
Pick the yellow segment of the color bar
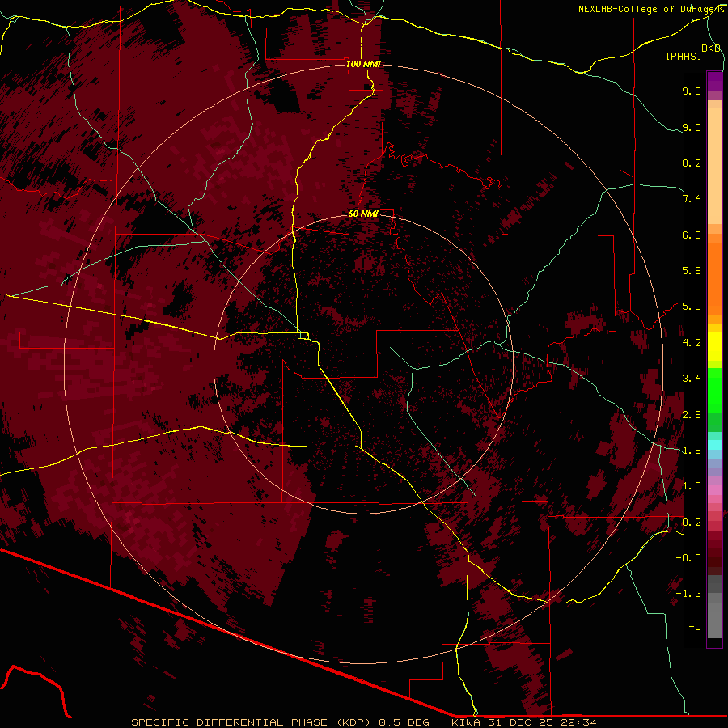(x=714, y=346)
